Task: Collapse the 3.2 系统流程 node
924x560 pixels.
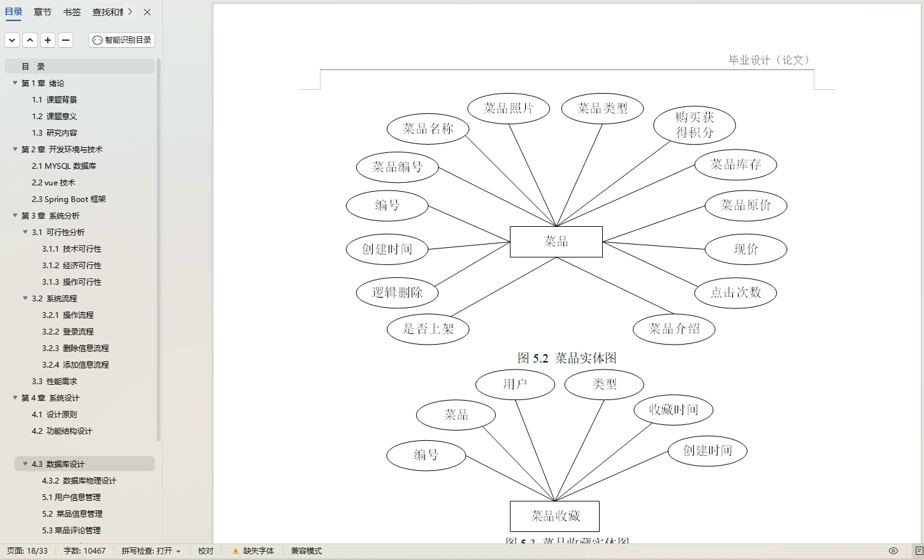Action: 25,298
